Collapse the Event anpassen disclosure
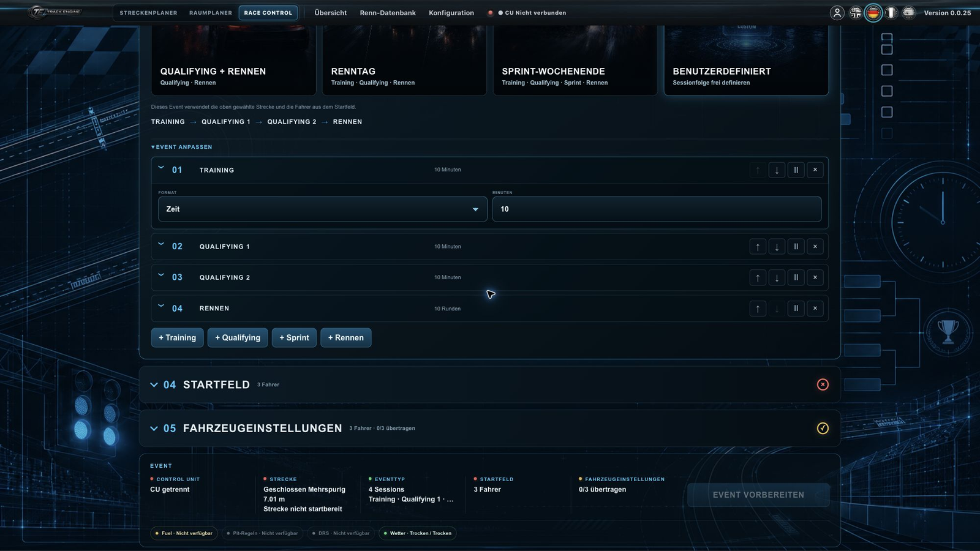 click(181, 147)
